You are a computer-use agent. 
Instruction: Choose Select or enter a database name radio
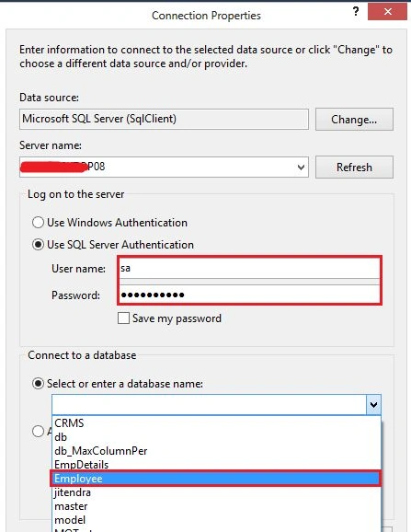coord(38,384)
